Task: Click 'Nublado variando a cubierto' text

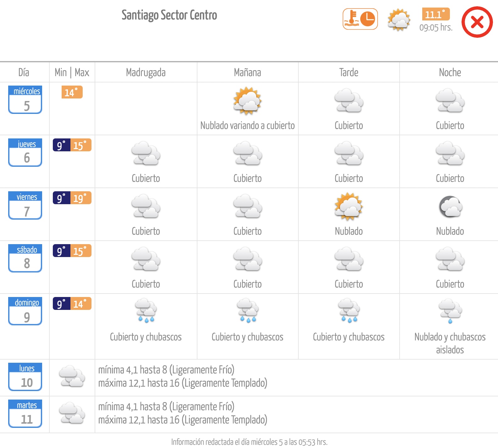Action: point(247,126)
